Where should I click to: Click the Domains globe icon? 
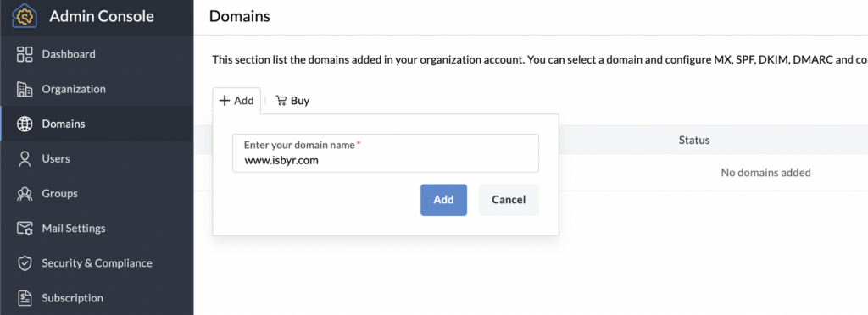(25, 124)
